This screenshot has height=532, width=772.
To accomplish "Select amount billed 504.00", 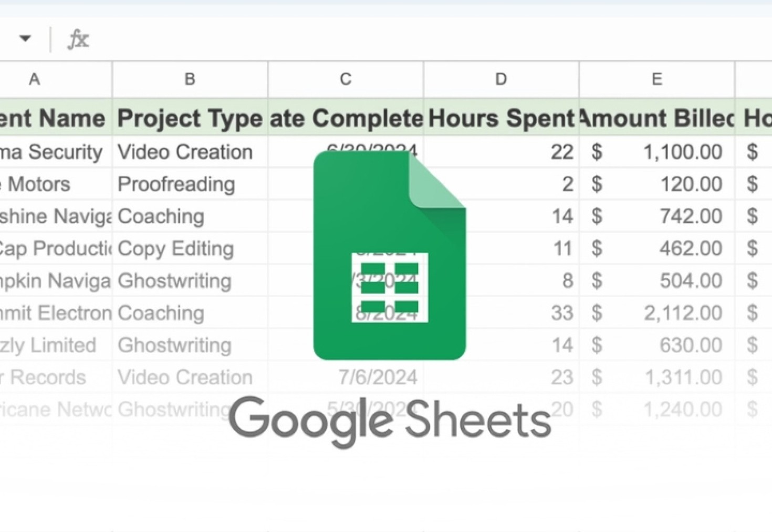I will 657,280.
